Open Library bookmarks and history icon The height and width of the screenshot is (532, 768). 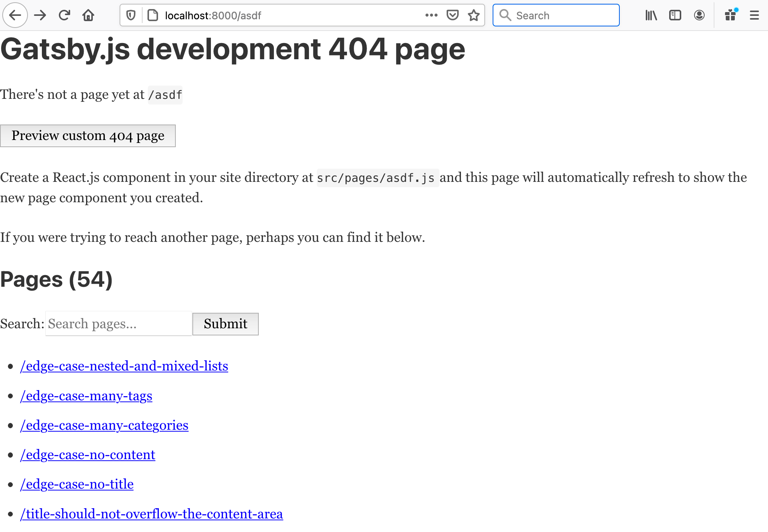tap(651, 15)
